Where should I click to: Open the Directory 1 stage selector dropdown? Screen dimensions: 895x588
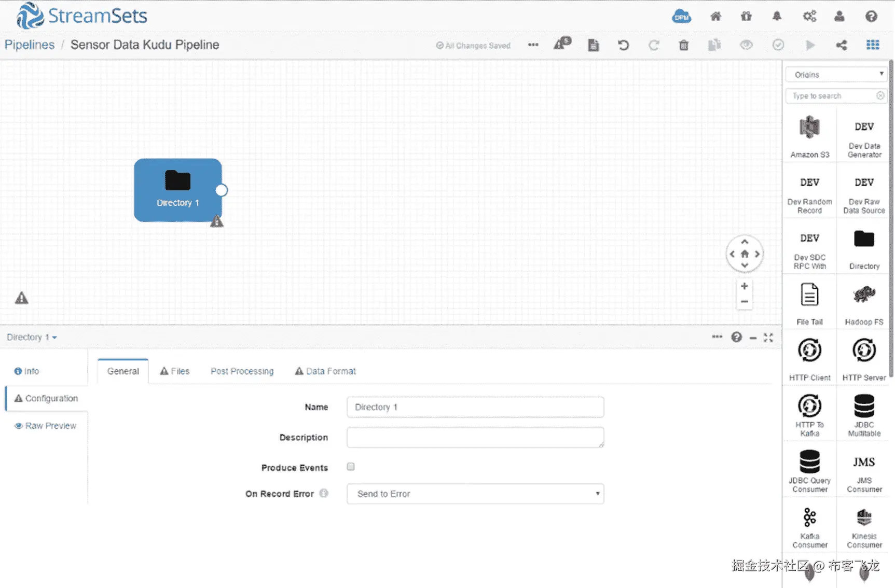tap(32, 338)
